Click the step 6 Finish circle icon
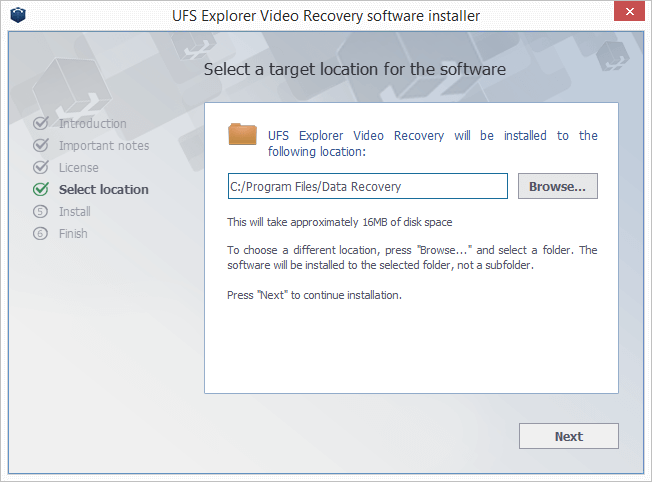The height and width of the screenshot is (482, 652). (x=40, y=234)
